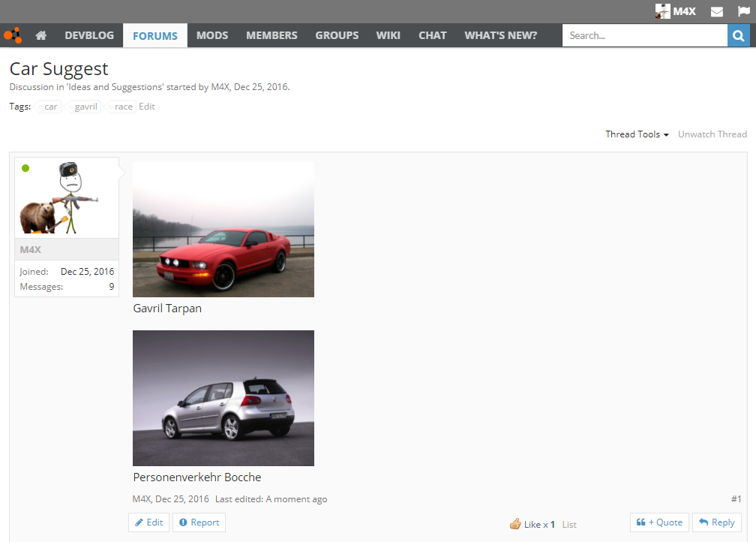Open the MEMBERS tab
This screenshot has height=542, width=756.
(x=271, y=35)
